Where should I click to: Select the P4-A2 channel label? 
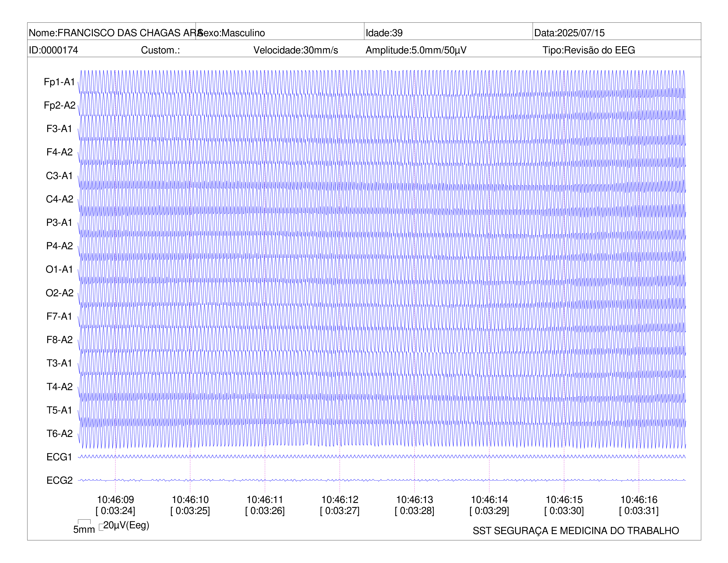[x=60, y=246]
